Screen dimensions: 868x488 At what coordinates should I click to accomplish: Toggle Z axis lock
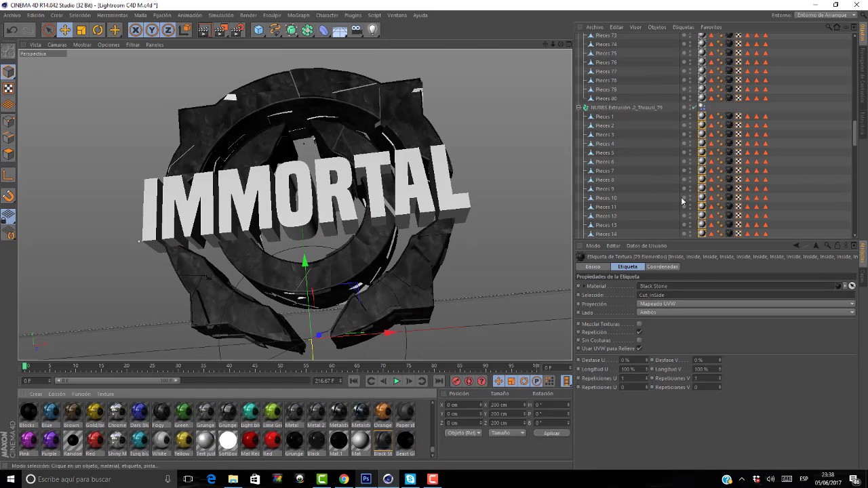[168, 30]
